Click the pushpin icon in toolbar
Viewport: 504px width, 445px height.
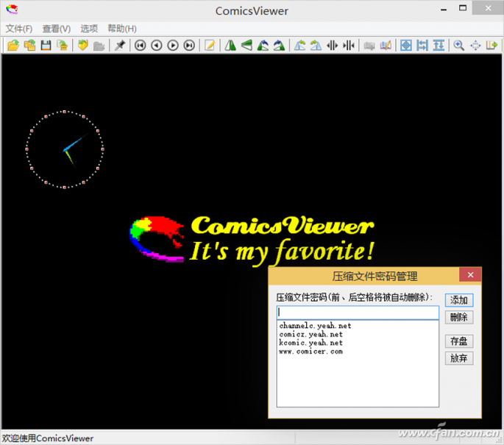point(119,46)
